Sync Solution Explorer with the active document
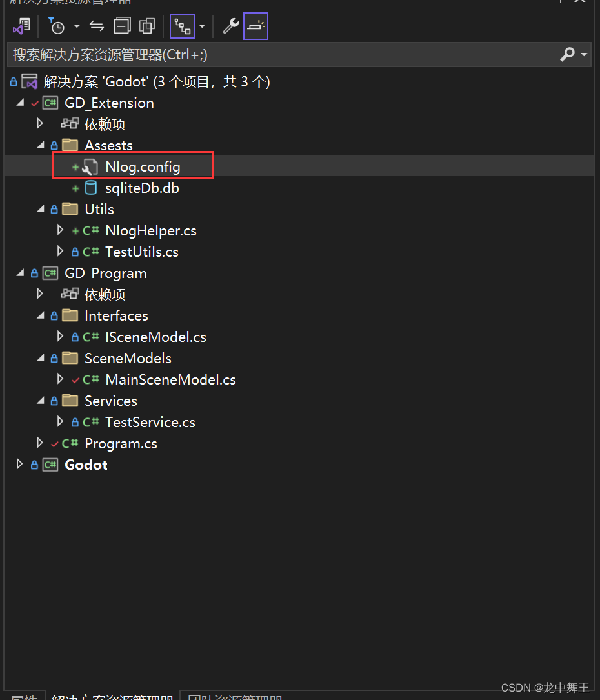 click(97, 26)
